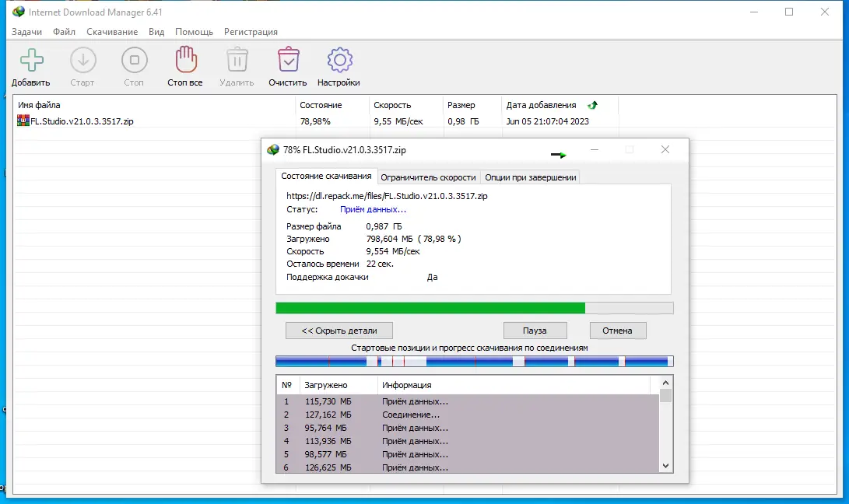The image size is (849, 504).
Task: Close the download progress dialog
Action: click(665, 149)
